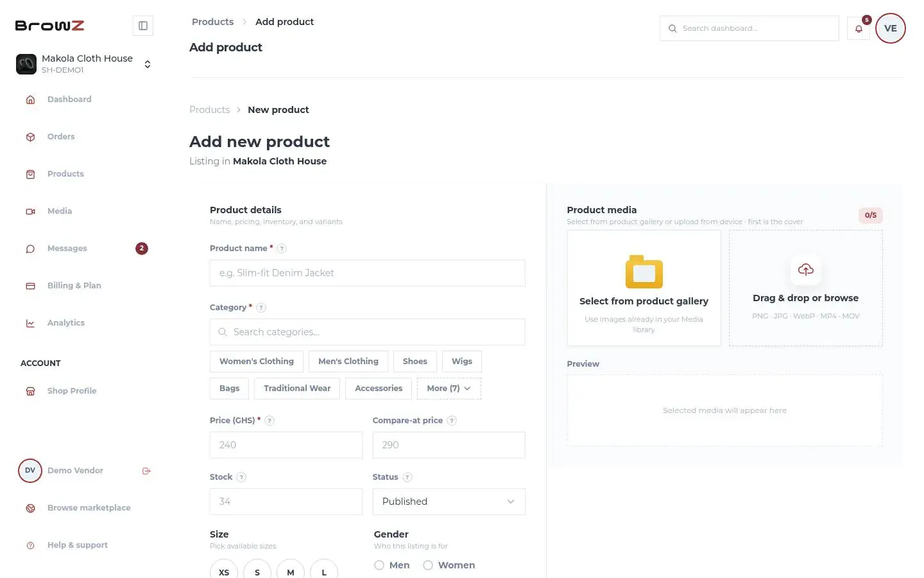The height and width of the screenshot is (578, 924).
Task: Choose the Traditional Wear category chip
Action: 297,389
